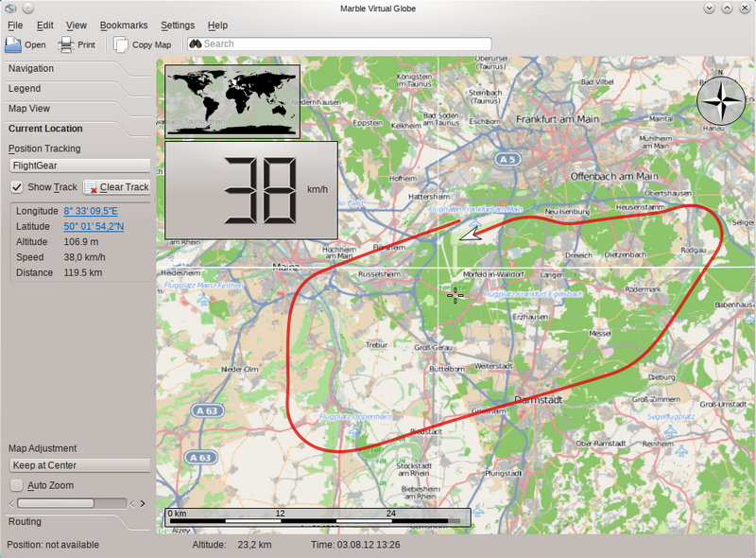Expand the Legend panel tab
756x558 pixels.
click(25, 88)
